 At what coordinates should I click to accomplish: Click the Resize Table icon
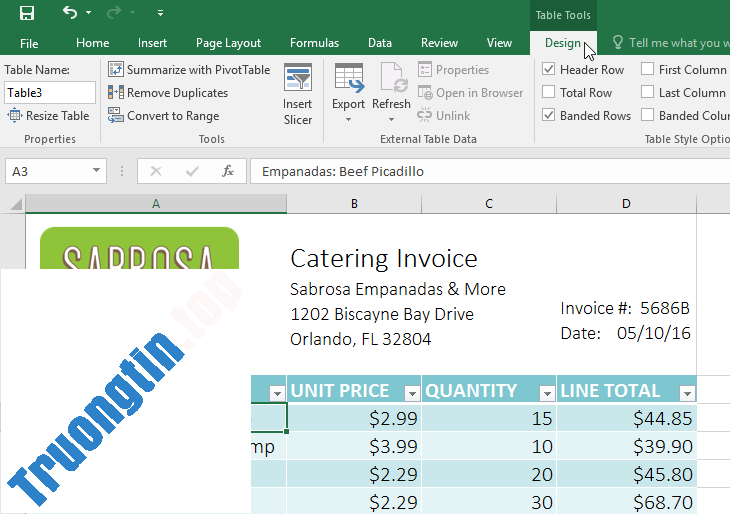tap(14, 115)
